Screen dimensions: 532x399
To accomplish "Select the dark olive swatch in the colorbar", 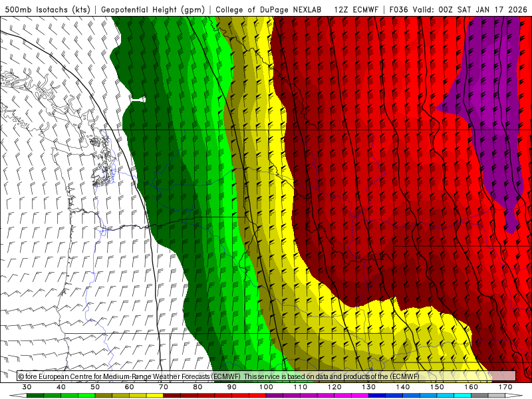I will pos(104,396).
